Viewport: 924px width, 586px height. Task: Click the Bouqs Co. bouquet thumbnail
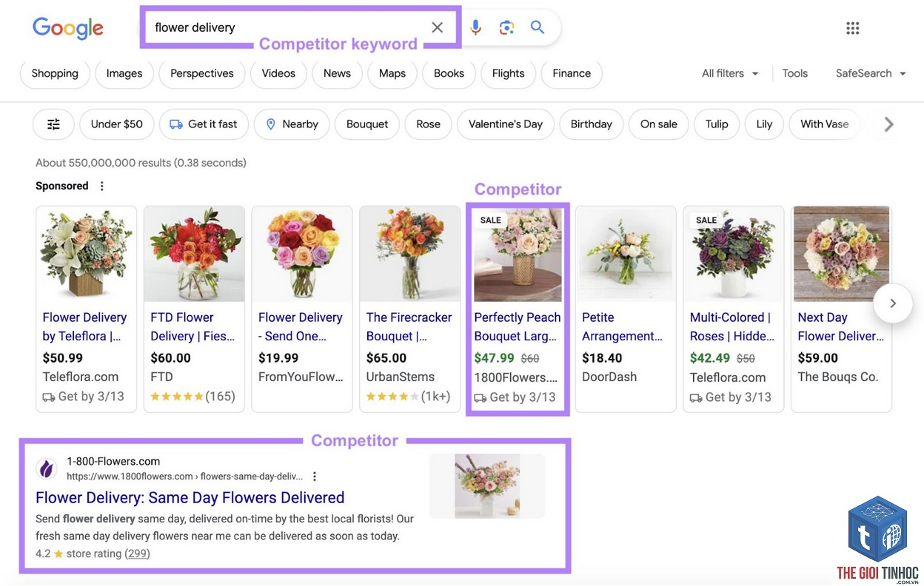click(842, 254)
